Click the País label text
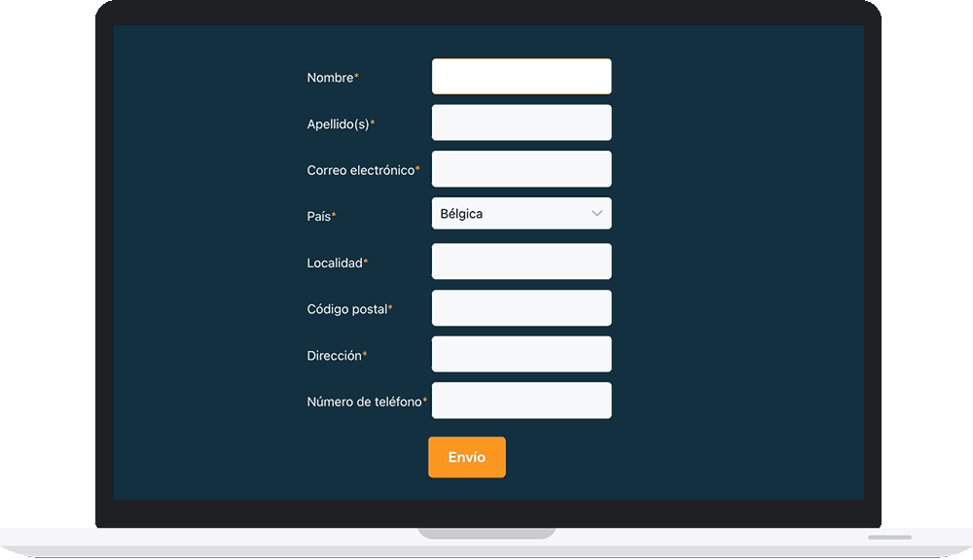 pos(319,217)
